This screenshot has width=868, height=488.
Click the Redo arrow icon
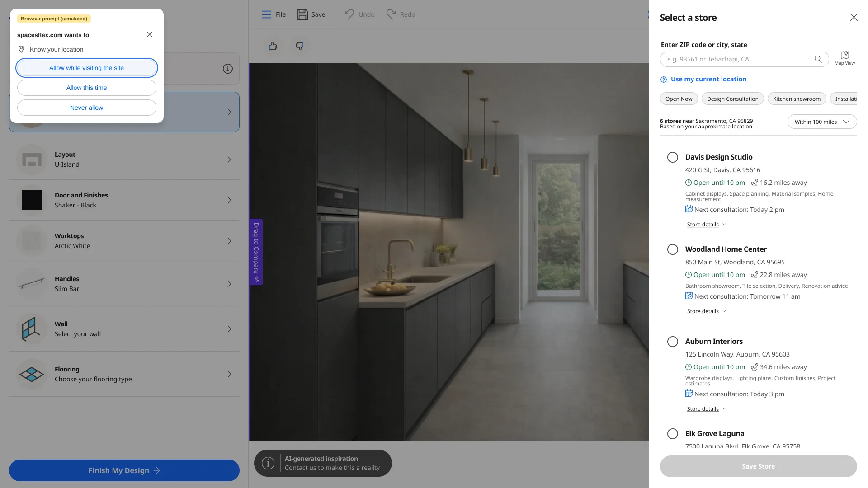coord(391,14)
